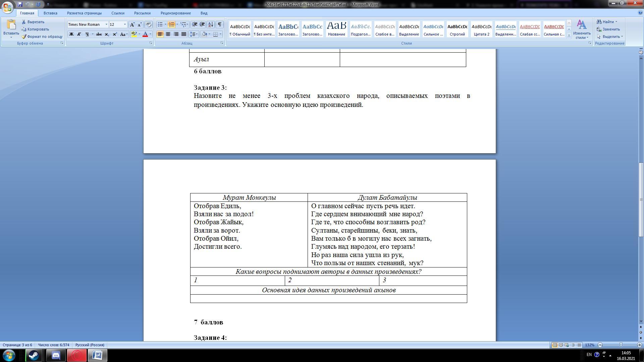Image resolution: width=644 pixels, height=362 pixels.
Task: Apply subscript formatting
Action: (x=107, y=34)
